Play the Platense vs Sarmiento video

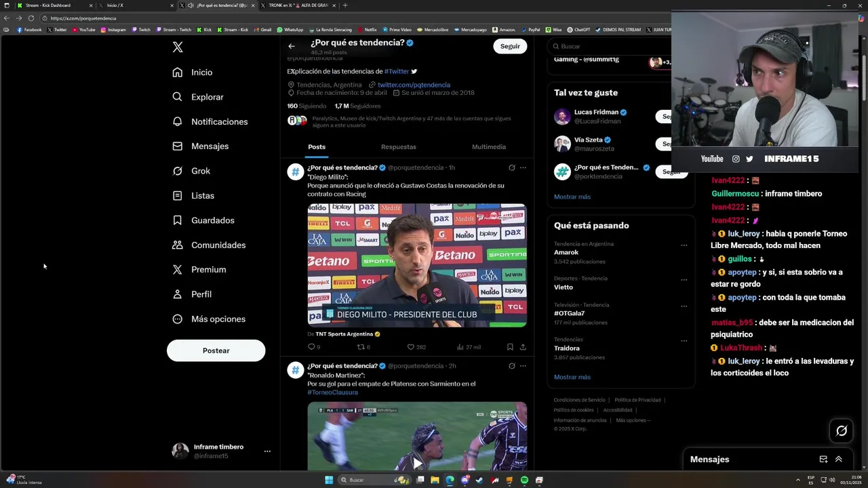[x=417, y=464]
